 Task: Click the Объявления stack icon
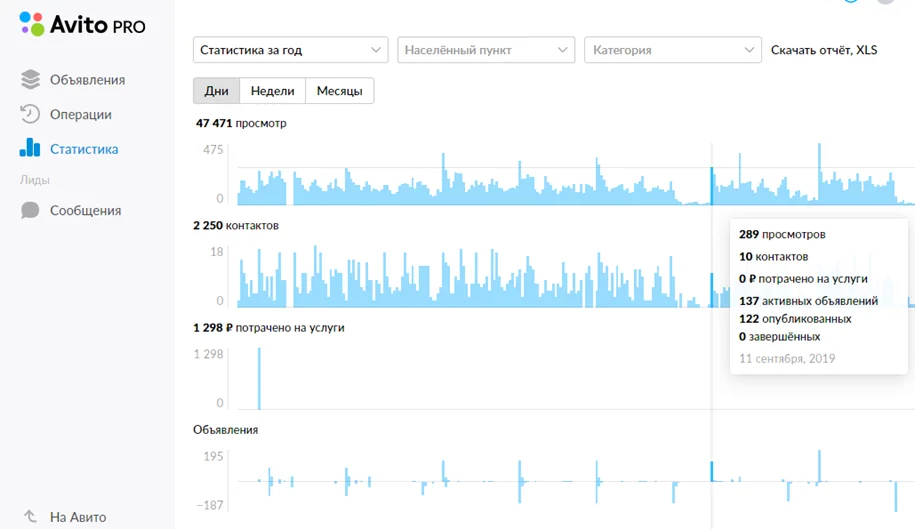point(30,79)
